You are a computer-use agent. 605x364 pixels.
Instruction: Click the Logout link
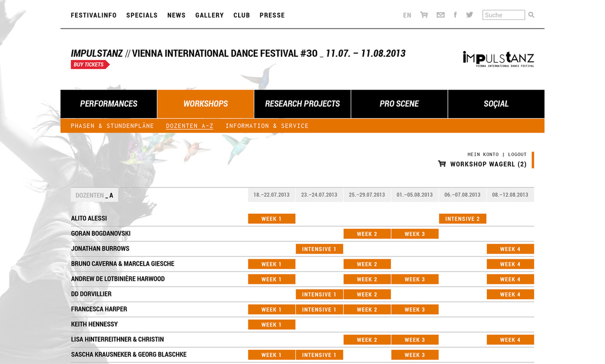tap(517, 154)
